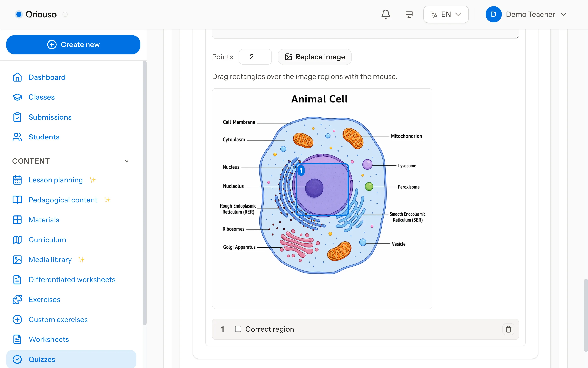588x368 pixels.
Task: Open Differentiated worksheets
Action: (72, 280)
